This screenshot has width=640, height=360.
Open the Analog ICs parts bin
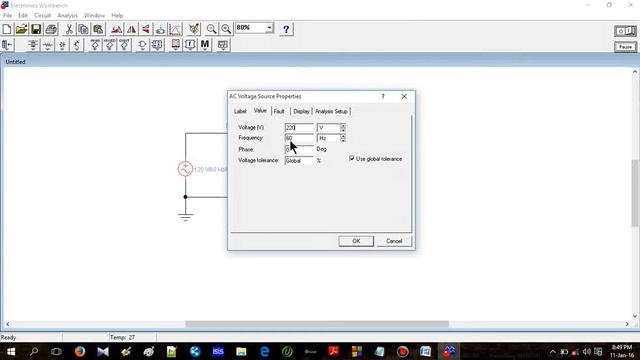pos(95,45)
